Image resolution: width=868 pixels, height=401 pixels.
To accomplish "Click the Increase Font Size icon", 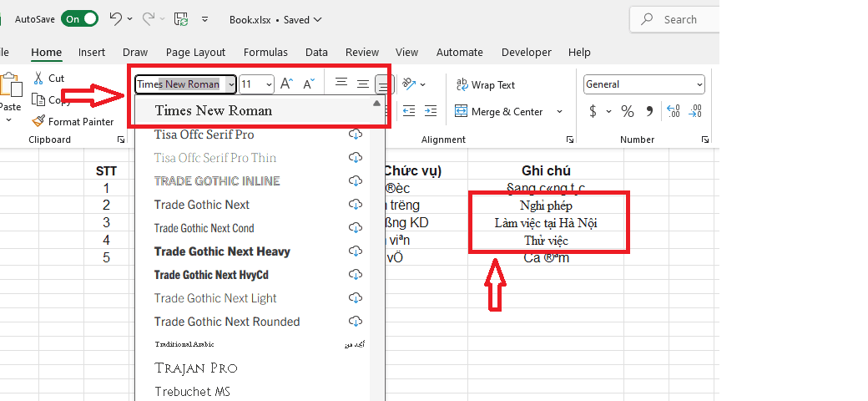I will point(287,84).
